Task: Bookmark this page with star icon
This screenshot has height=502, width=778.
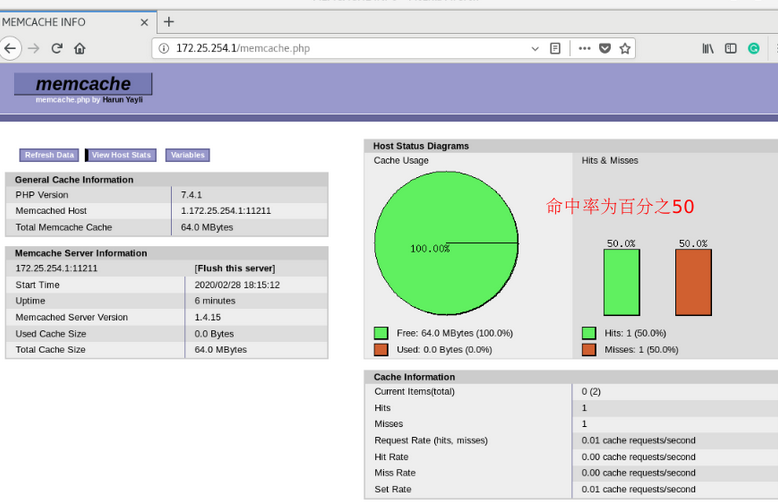Action: point(625,49)
